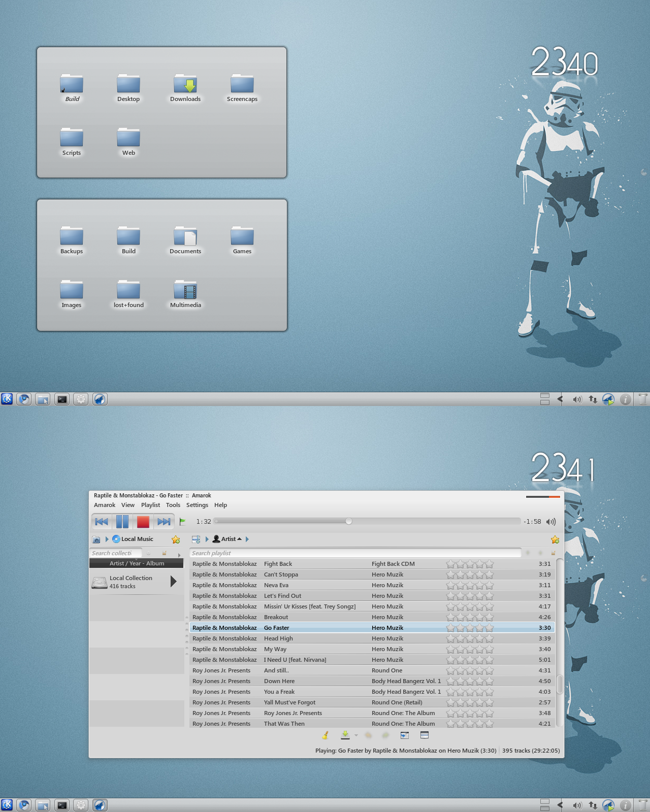Select the Neva Eva track row

coord(372,585)
